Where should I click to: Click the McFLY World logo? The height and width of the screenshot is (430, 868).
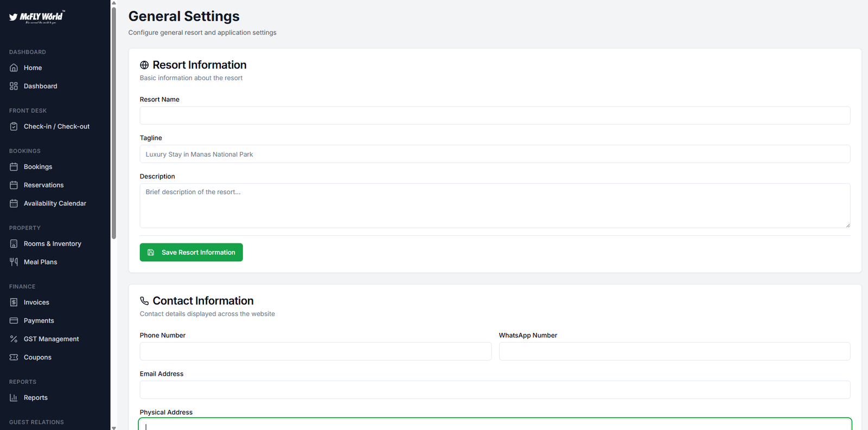37,17
